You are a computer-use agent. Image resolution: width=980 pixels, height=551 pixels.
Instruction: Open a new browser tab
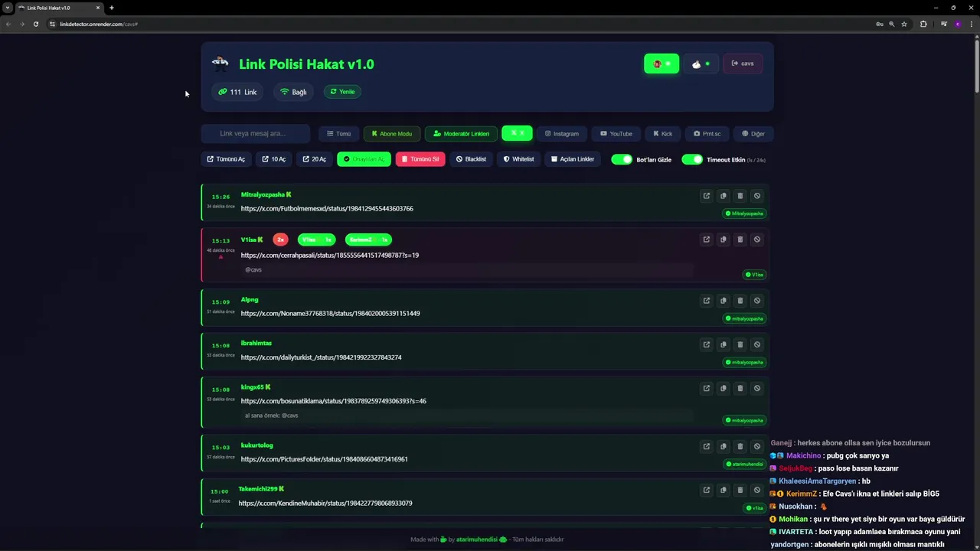(x=112, y=8)
